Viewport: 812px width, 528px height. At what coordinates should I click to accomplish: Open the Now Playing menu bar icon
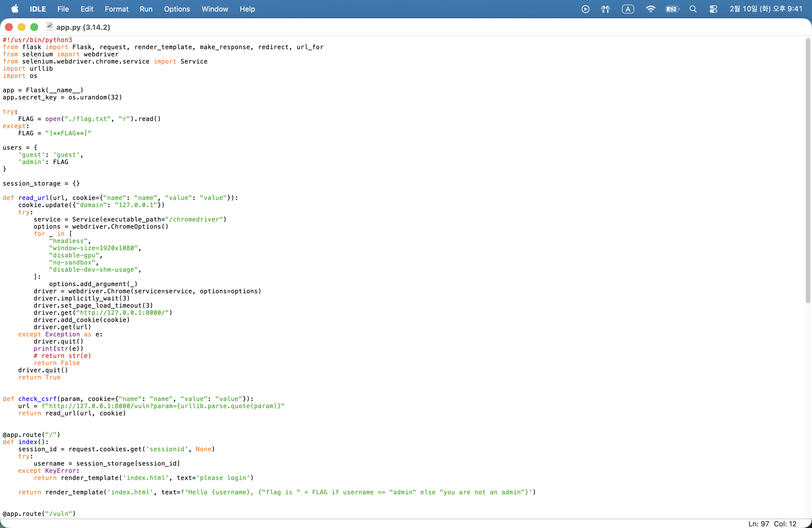[x=585, y=9]
